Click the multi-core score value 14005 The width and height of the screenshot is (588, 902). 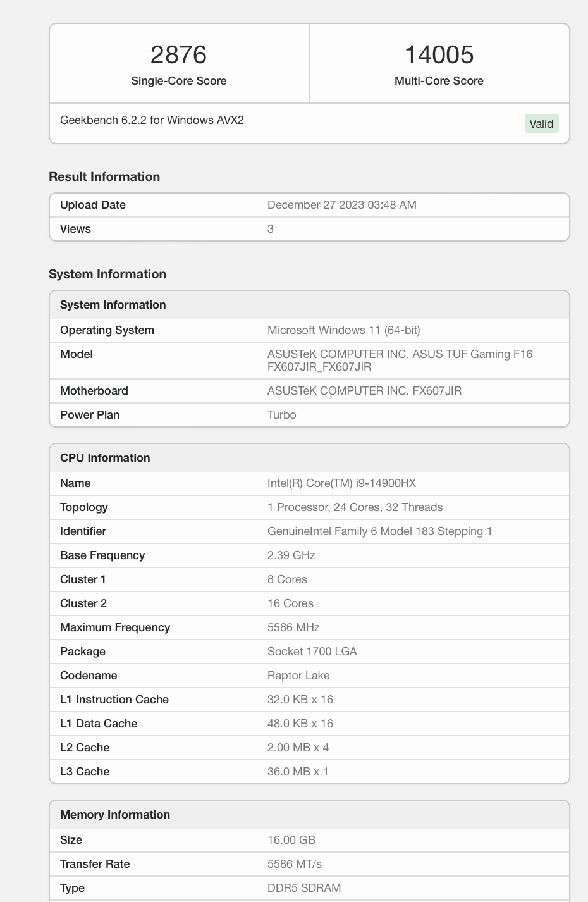pyautogui.click(x=439, y=55)
